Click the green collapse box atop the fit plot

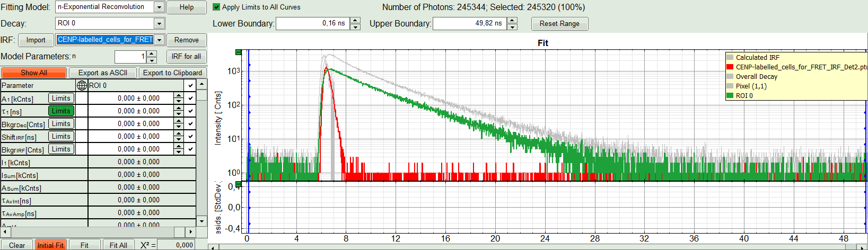coord(239,52)
